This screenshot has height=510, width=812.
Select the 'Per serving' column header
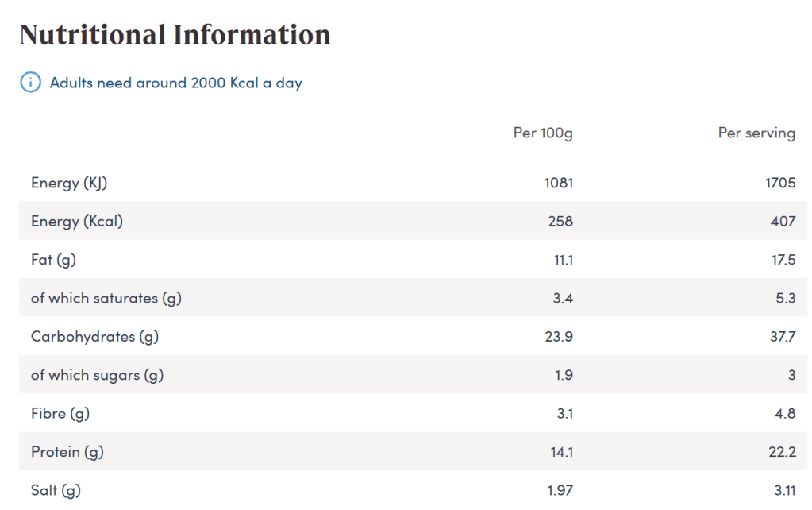(756, 133)
